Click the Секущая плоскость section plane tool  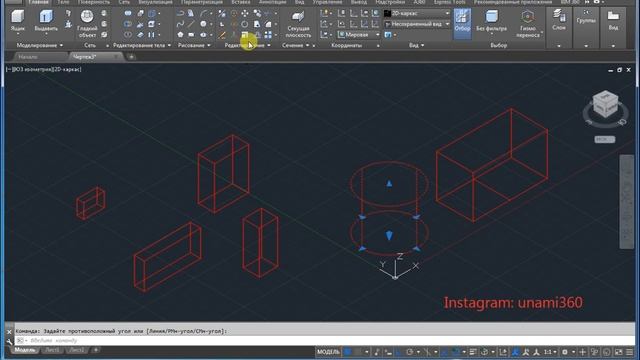point(298,24)
